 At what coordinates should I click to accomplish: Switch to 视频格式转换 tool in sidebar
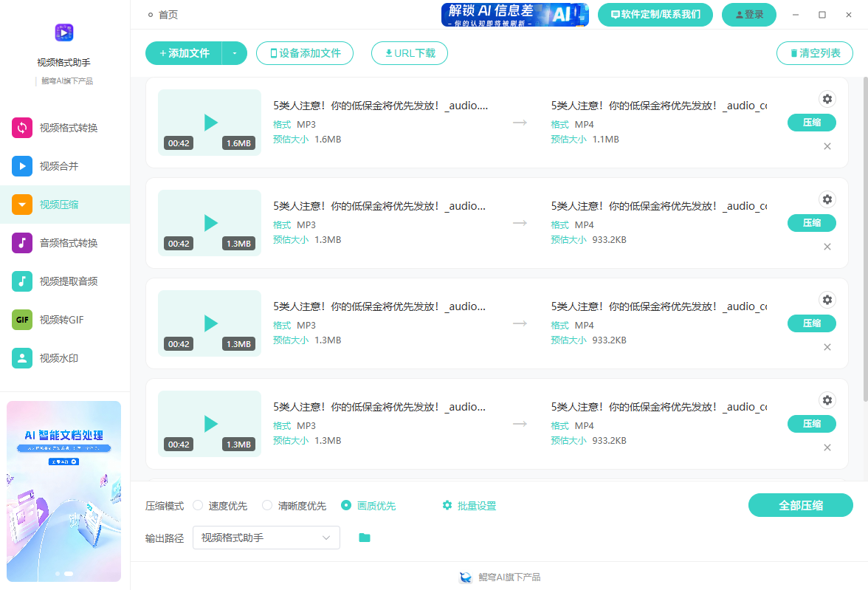66,128
